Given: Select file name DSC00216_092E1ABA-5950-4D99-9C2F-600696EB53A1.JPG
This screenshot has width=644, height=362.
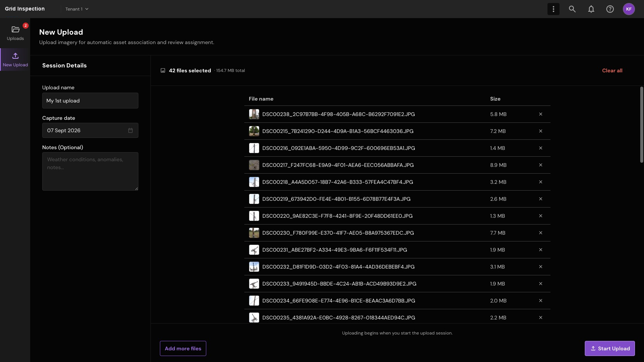Looking at the screenshot, I should click(x=339, y=148).
